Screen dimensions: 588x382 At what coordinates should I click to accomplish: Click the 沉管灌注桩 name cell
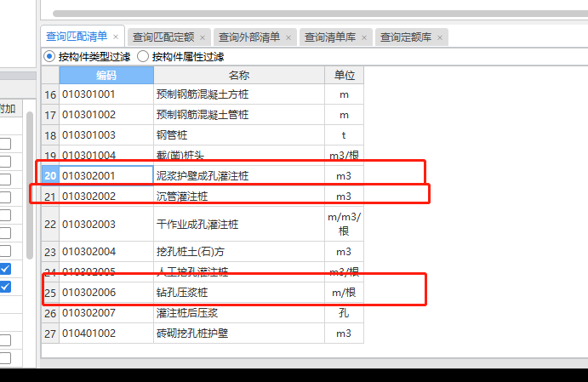click(239, 196)
